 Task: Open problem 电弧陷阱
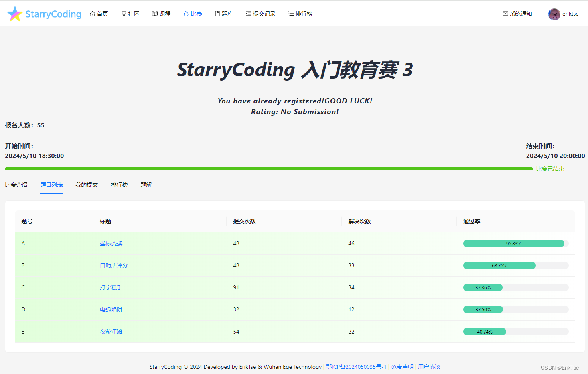[111, 309]
